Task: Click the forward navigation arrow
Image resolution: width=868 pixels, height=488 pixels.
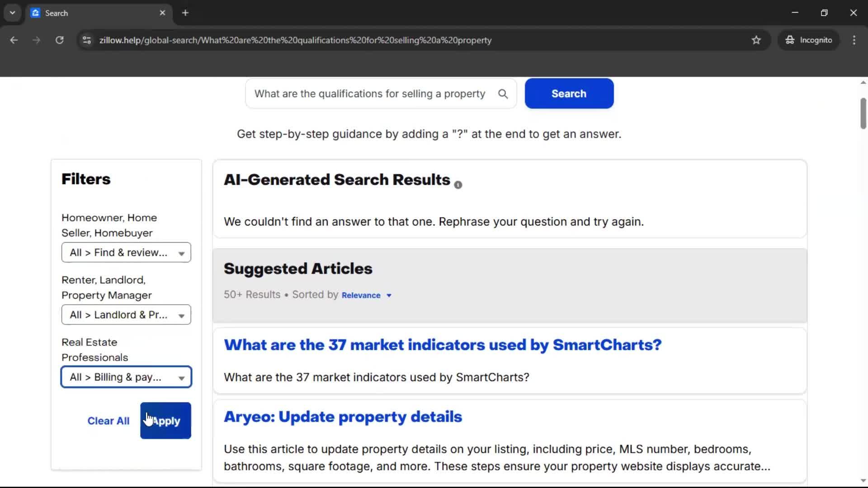Action: [x=36, y=40]
